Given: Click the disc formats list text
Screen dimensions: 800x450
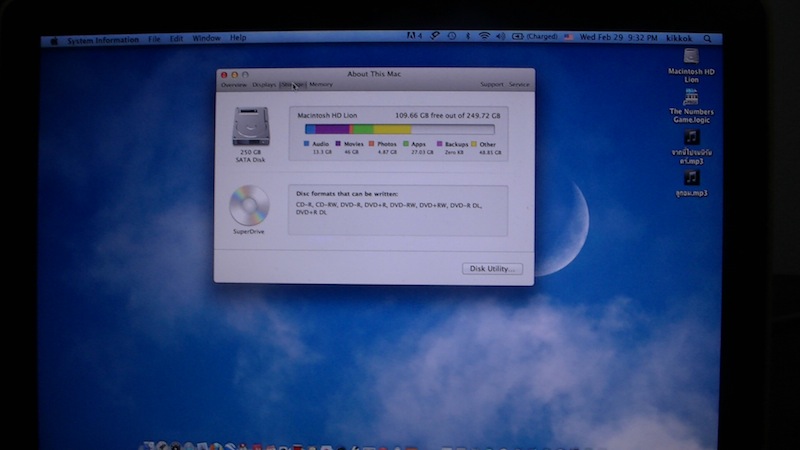Looking at the screenshot, I should [x=389, y=209].
